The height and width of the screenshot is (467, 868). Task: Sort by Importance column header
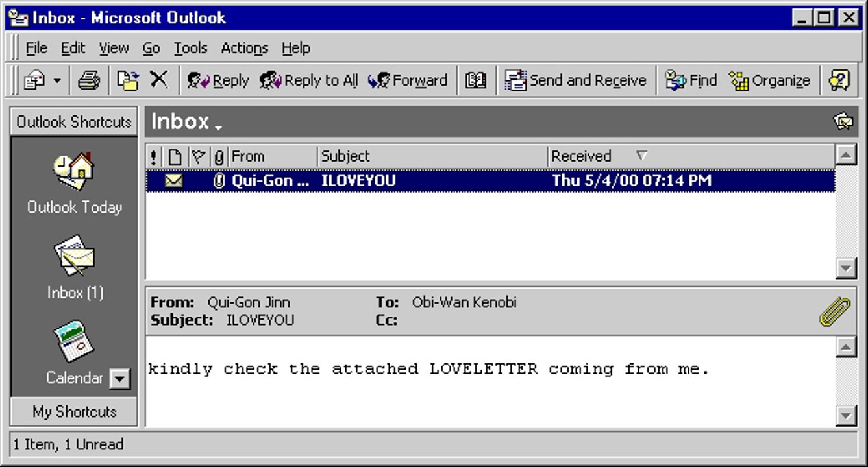point(154,156)
